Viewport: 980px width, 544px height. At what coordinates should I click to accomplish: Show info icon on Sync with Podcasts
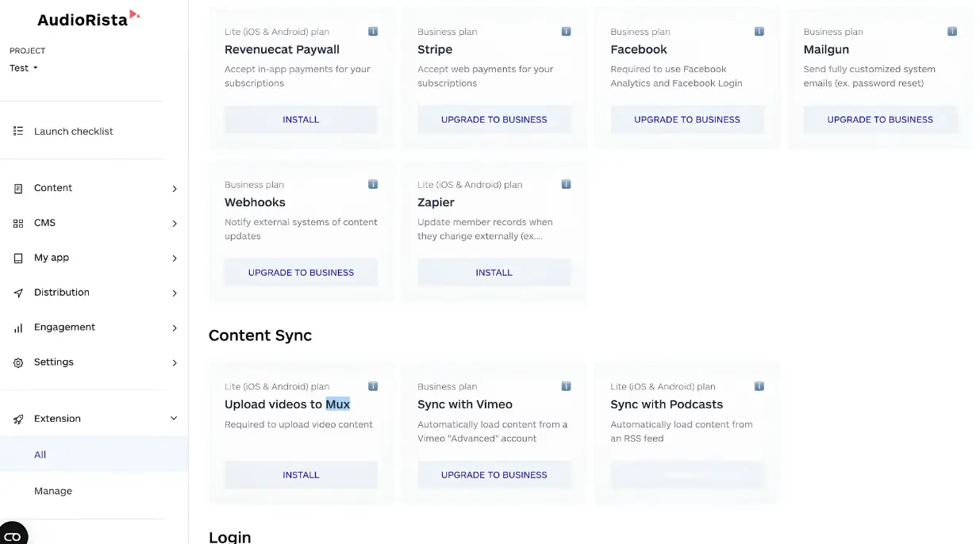point(759,386)
